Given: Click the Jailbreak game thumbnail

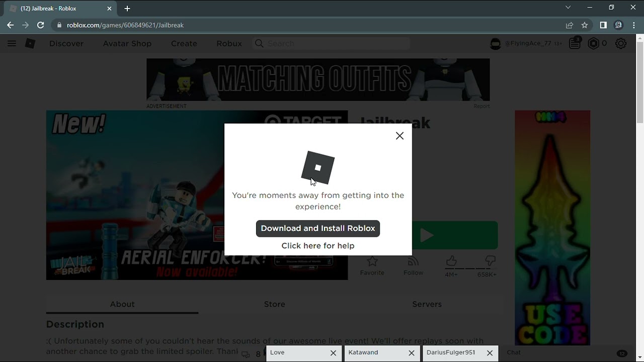Looking at the screenshot, I should pos(197,195).
